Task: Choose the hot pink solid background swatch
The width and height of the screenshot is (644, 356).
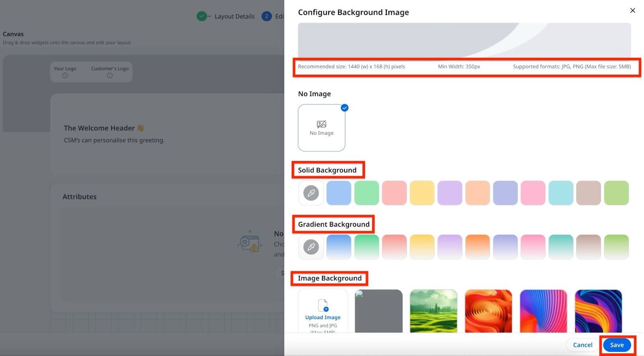Action: 533,193
